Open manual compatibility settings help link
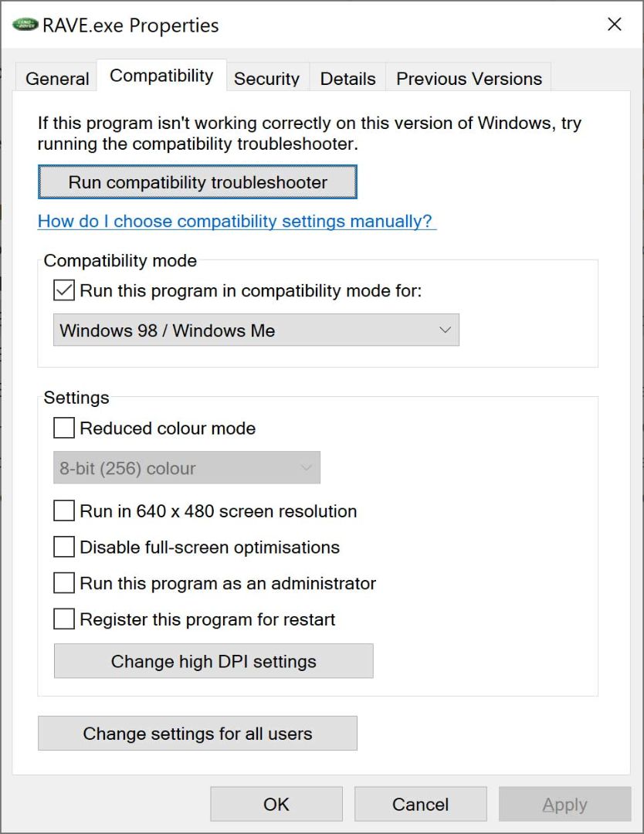 [236, 221]
